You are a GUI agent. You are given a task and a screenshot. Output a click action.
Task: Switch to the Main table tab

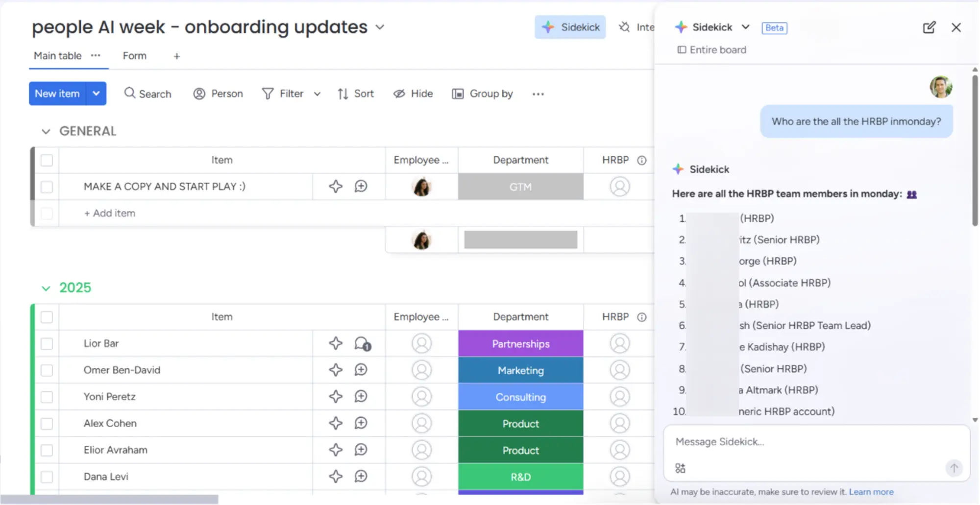coord(57,56)
